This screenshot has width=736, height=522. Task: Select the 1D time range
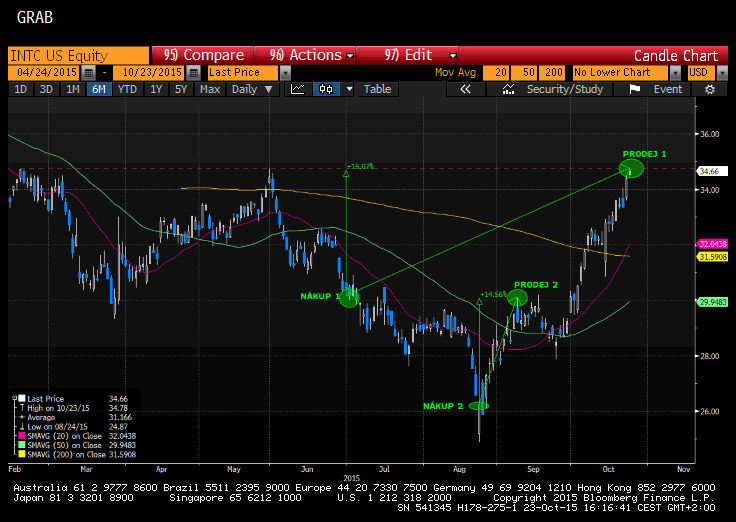click(20, 89)
